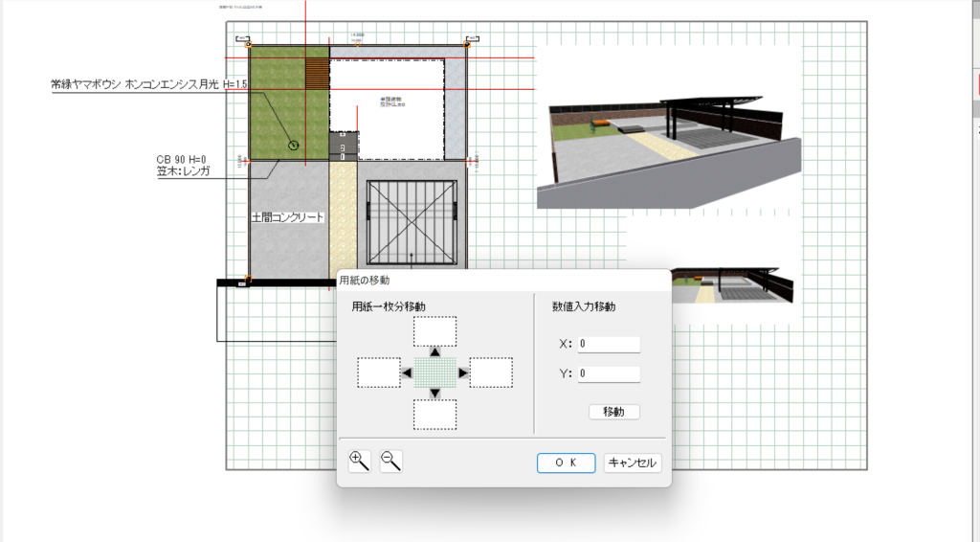Screen dimensions: 980x542
Task: Confirm with the OK button
Action: click(566, 463)
